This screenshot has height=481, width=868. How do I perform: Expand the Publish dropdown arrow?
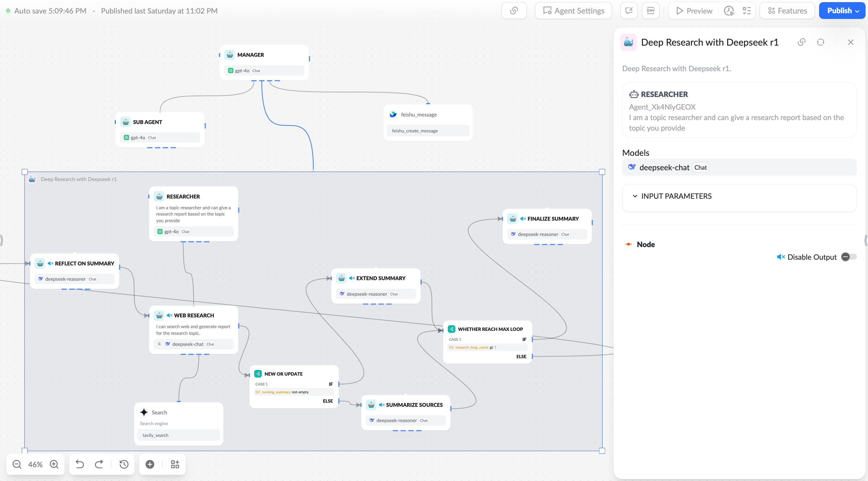pyautogui.click(x=858, y=11)
